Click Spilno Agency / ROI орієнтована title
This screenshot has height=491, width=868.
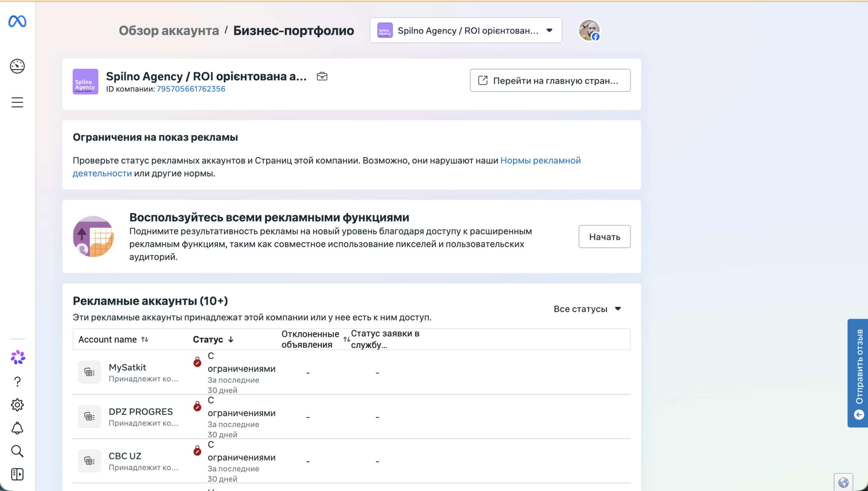click(x=206, y=77)
